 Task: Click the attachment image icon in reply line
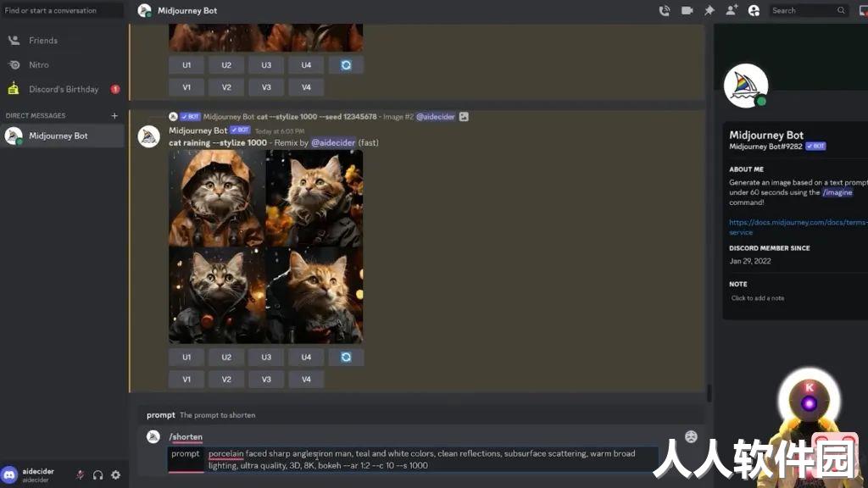[464, 117]
